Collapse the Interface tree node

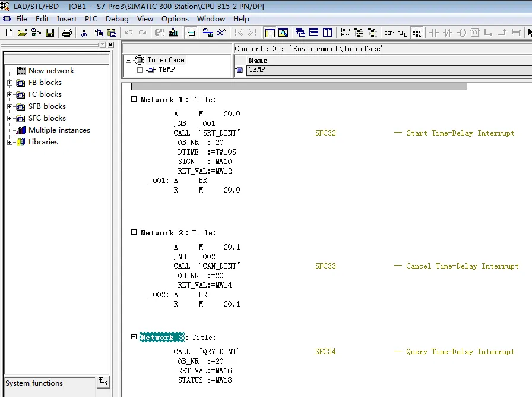point(128,60)
